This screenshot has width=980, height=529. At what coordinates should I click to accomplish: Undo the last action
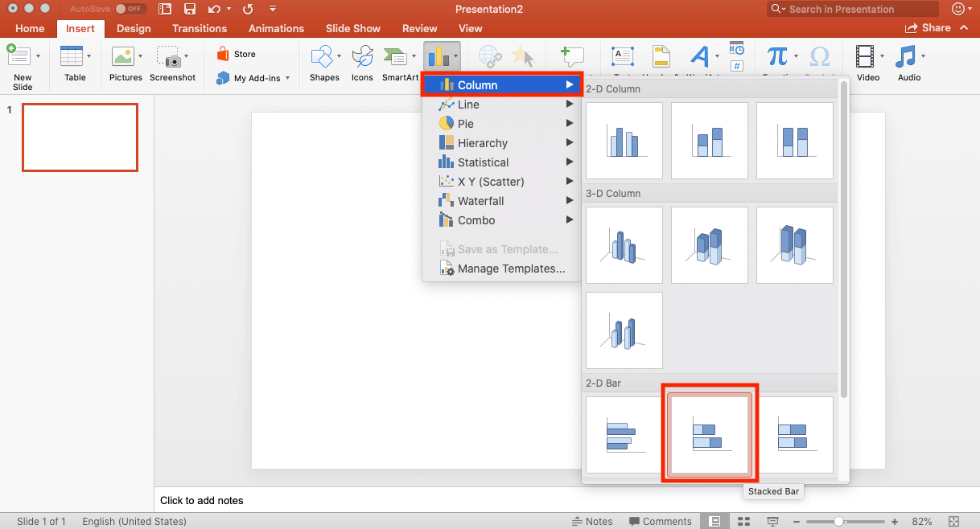tap(213, 9)
